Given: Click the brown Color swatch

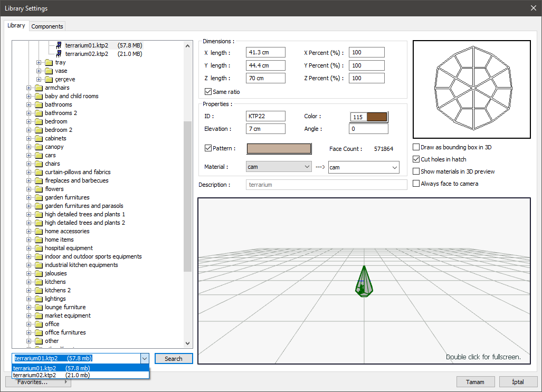Looking at the screenshot, I should (376, 117).
